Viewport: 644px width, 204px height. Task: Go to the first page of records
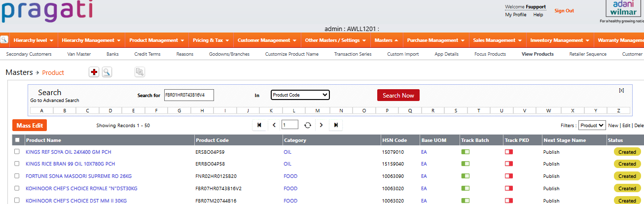[x=259, y=125]
